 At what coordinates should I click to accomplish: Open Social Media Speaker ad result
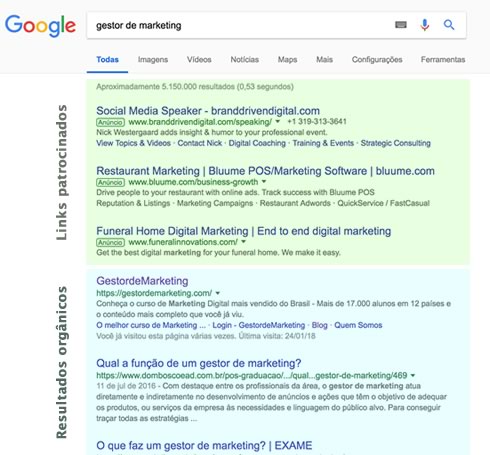pyautogui.click(x=208, y=111)
